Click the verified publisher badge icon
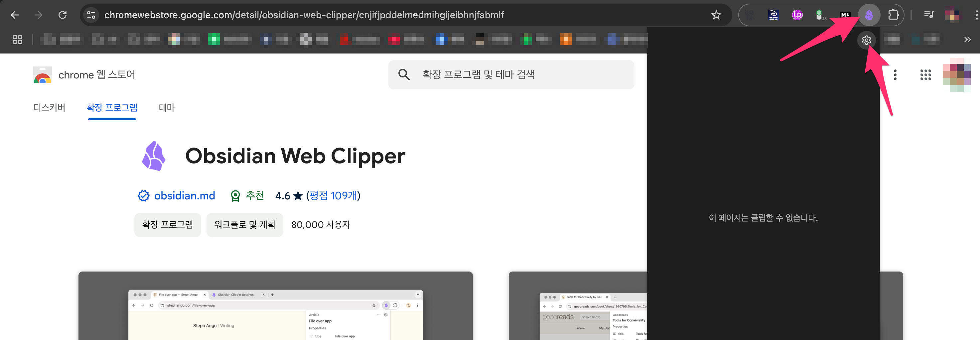980x340 pixels. [143, 195]
